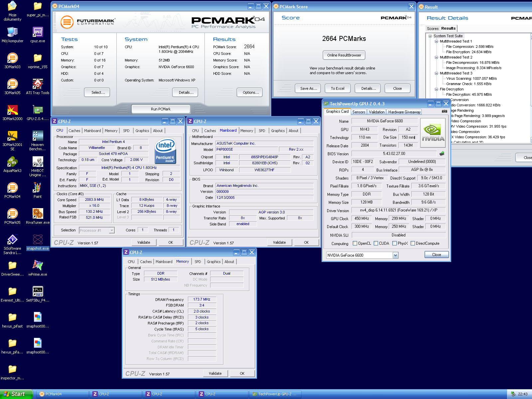This screenshot has height=399, width=532.
Task: Launch the 3DMark05 desktop shortcut
Action: (x=12, y=87)
